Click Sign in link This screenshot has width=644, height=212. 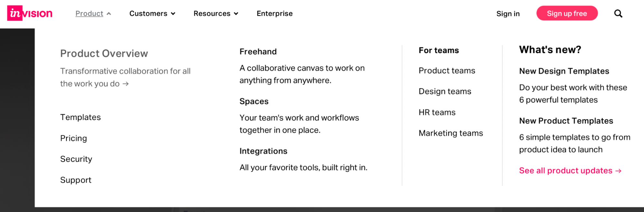click(x=508, y=14)
